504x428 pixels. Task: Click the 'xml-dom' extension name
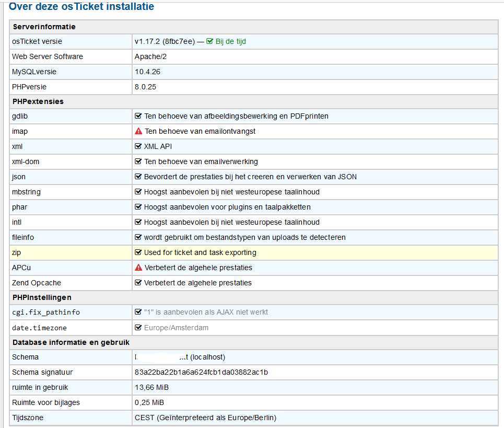[26, 161]
